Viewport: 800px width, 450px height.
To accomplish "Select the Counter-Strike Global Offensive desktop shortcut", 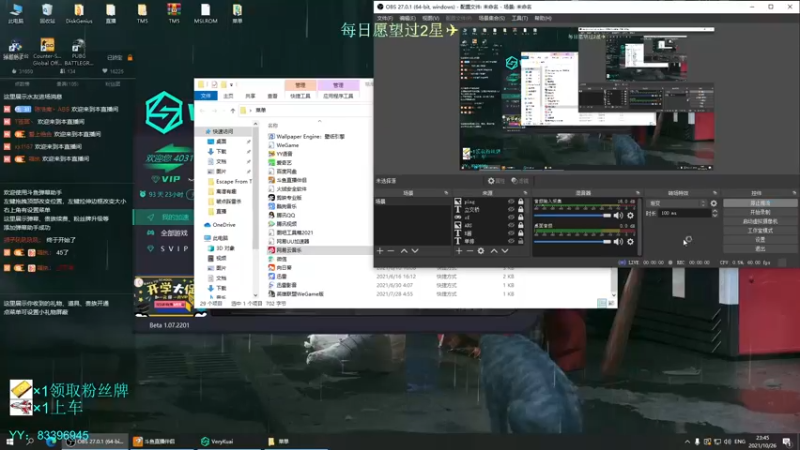I will tap(47, 52).
